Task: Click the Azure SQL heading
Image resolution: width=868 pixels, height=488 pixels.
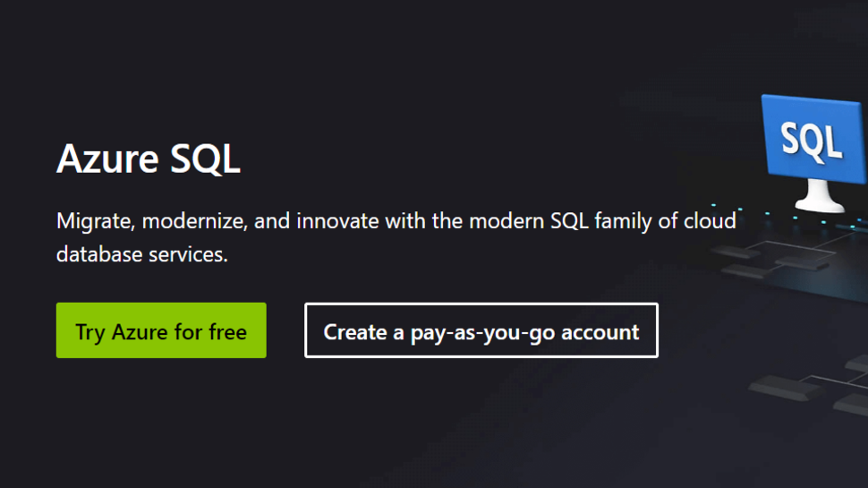Action: click(x=149, y=159)
